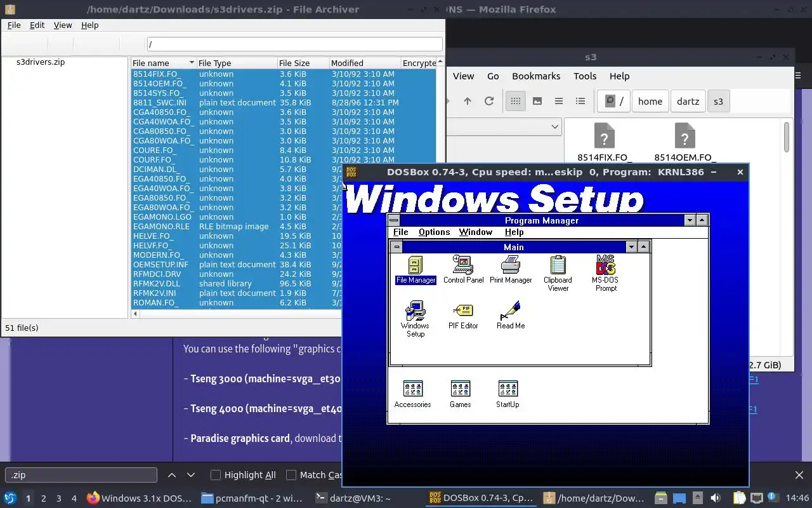The height and width of the screenshot is (508, 812).
Task: Sort archive list by File Size column
Action: pos(303,63)
